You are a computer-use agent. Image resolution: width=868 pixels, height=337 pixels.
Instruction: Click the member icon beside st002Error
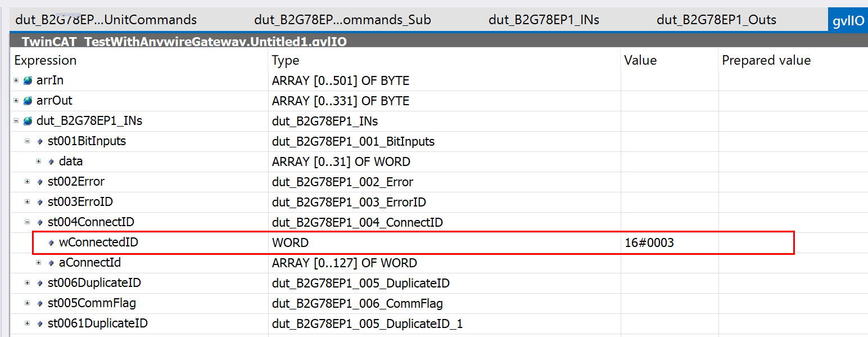(40, 182)
